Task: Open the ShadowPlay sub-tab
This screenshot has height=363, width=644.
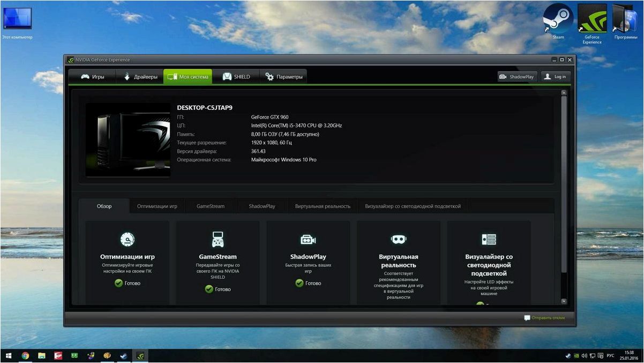Action: (262, 206)
